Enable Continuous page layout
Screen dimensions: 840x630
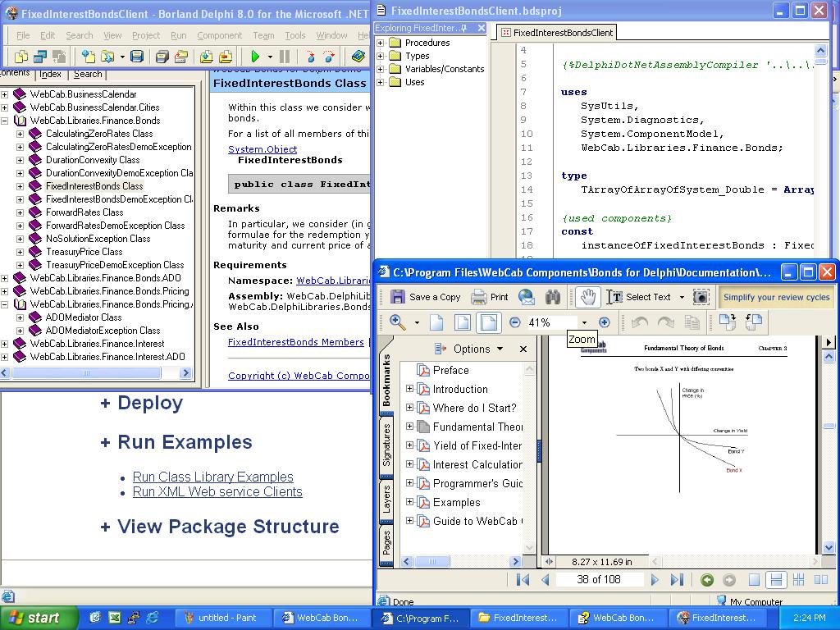point(776,579)
